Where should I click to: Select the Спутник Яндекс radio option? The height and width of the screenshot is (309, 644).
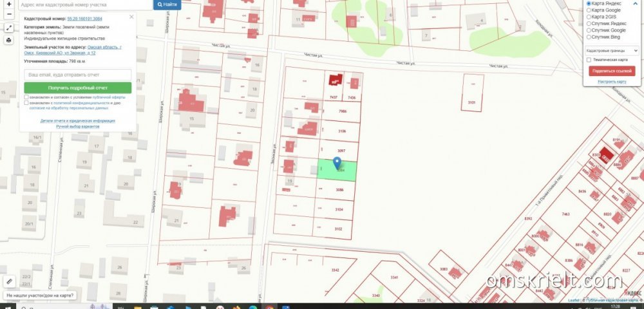(589, 24)
